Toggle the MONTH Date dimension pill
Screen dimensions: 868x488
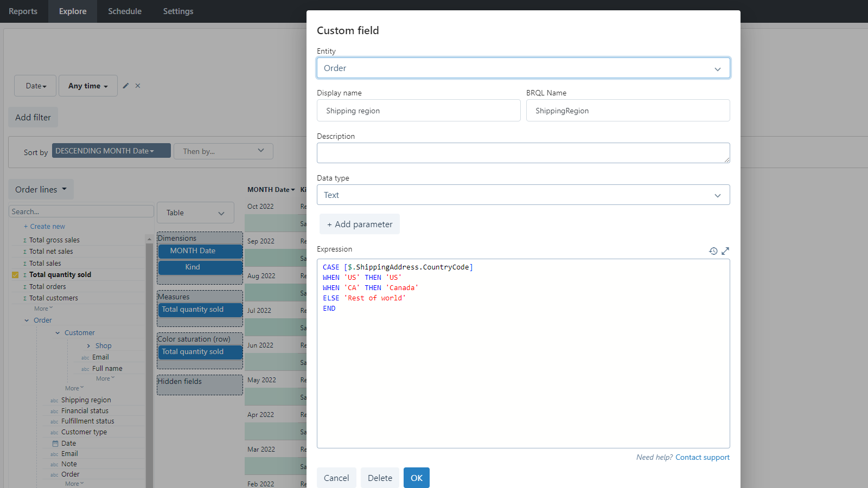[200, 251]
